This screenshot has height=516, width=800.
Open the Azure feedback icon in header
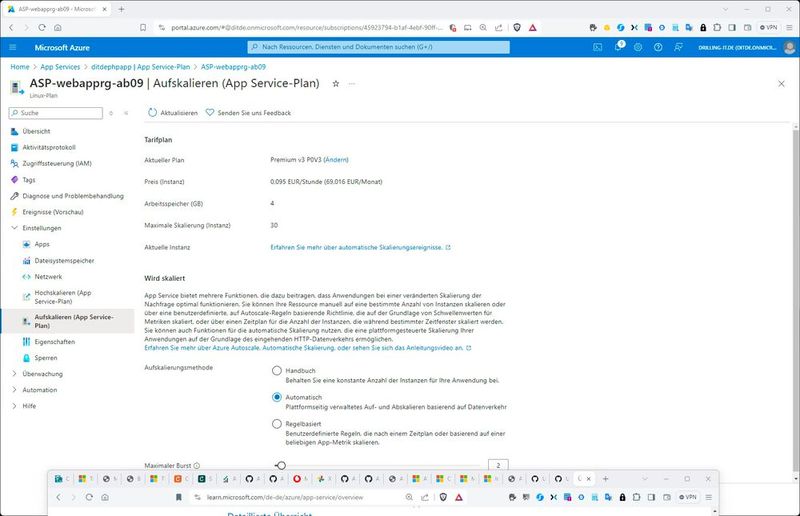coord(678,47)
